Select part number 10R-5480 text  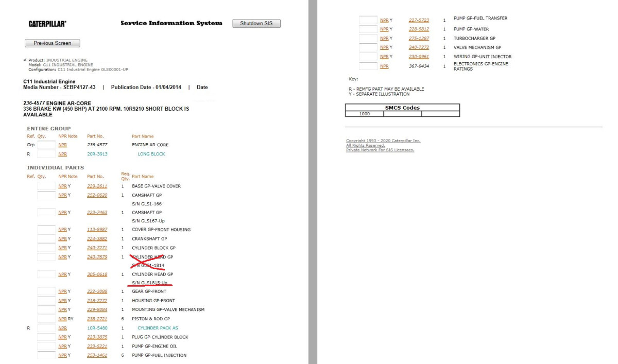(97, 328)
